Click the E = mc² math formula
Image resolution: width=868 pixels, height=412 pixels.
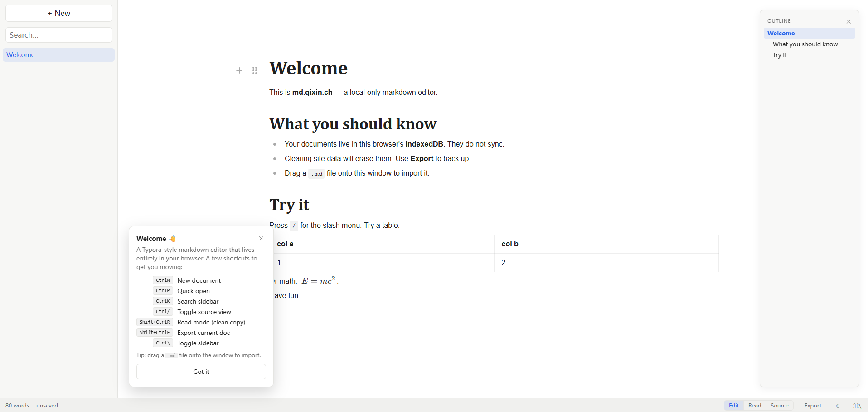[x=318, y=280]
